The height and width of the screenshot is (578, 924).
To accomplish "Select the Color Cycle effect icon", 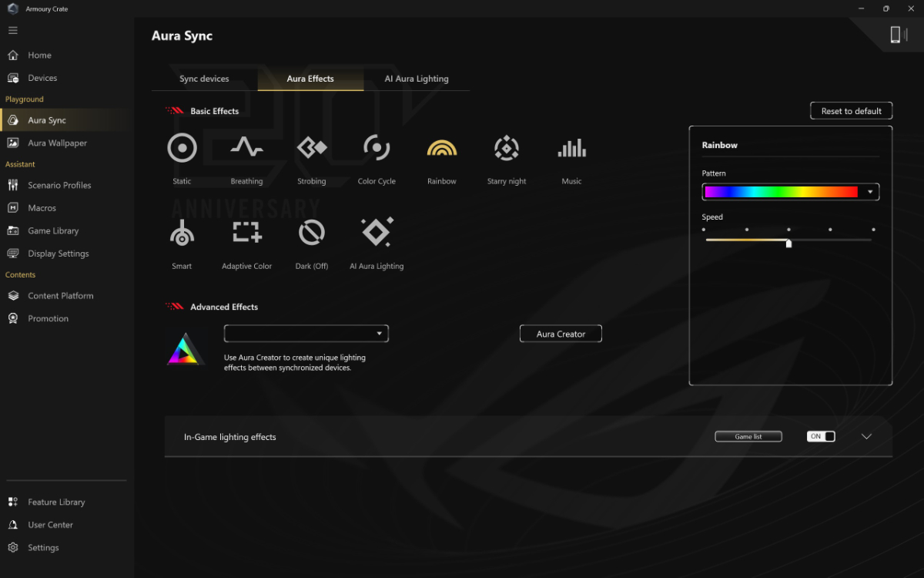I will [377, 147].
